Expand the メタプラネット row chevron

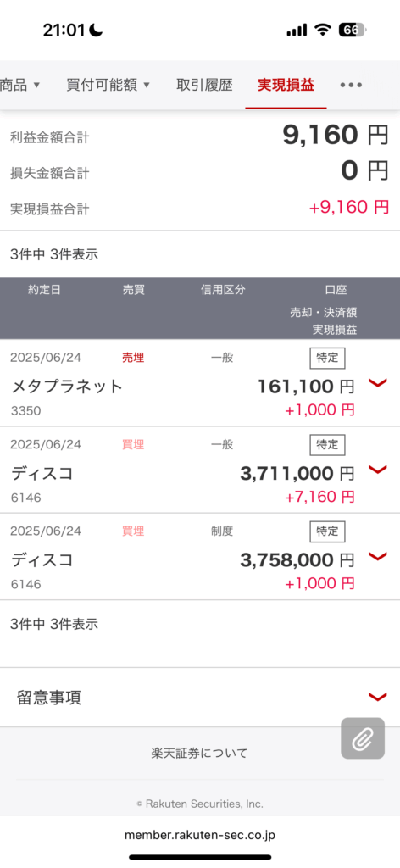pyautogui.click(x=377, y=383)
